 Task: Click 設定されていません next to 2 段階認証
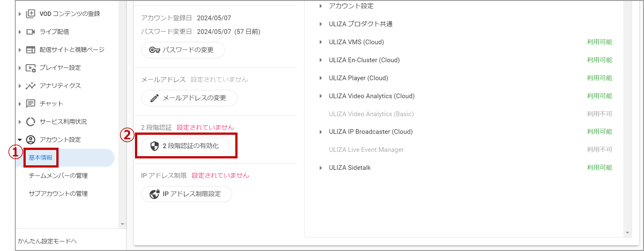(205, 127)
